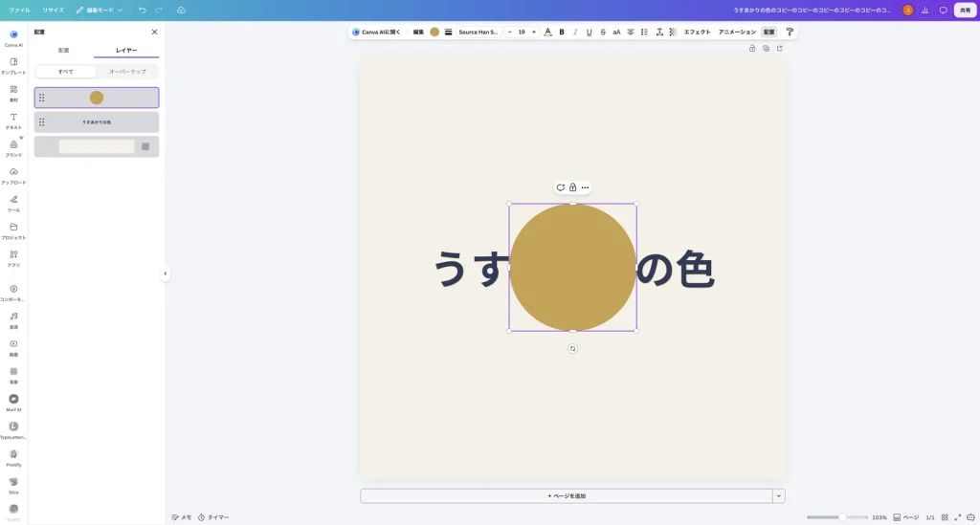Click the 共有 (Share) button

965,10
